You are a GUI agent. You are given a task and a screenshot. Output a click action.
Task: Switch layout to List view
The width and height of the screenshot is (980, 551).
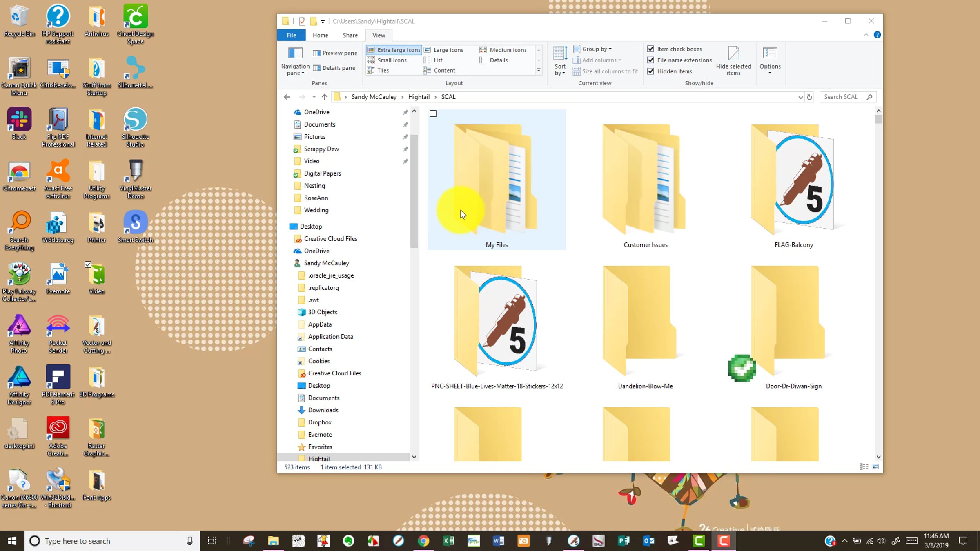point(433,60)
